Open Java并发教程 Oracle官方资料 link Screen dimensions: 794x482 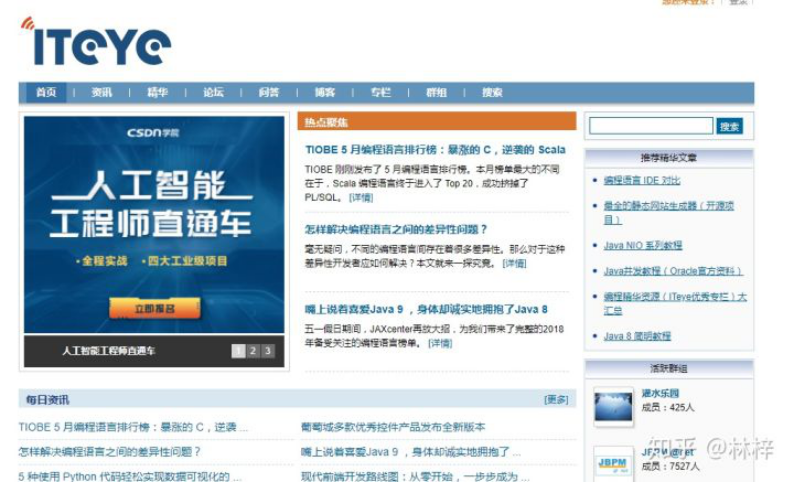click(672, 271)
